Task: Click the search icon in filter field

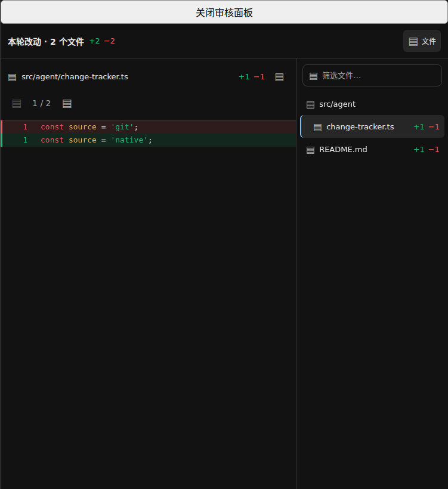Action: point(313,76)
